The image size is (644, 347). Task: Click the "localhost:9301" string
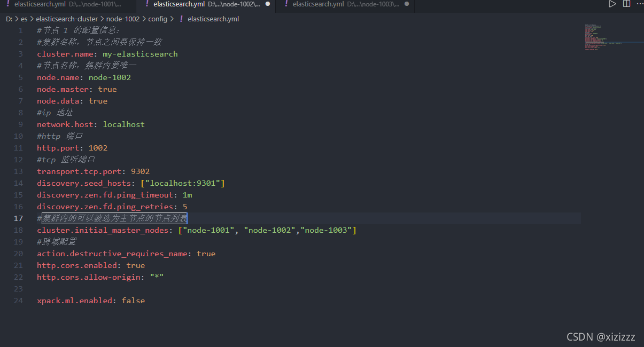pyautogui.click(x=183, y=183)
